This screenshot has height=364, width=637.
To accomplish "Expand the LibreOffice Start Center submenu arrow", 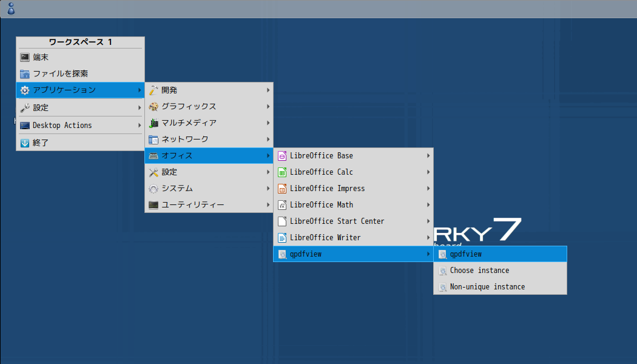I will click(x=428, y=221).
